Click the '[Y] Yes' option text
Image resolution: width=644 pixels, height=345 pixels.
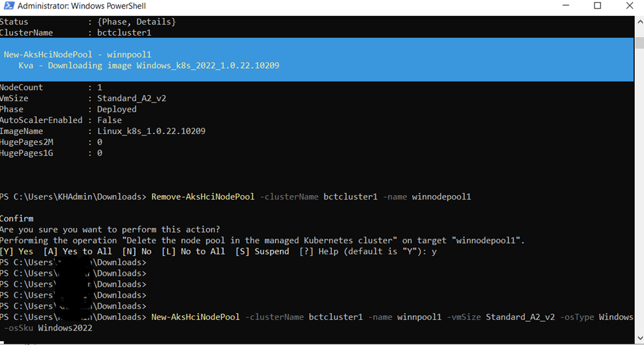pyautogui.click(x=17, y=251)
